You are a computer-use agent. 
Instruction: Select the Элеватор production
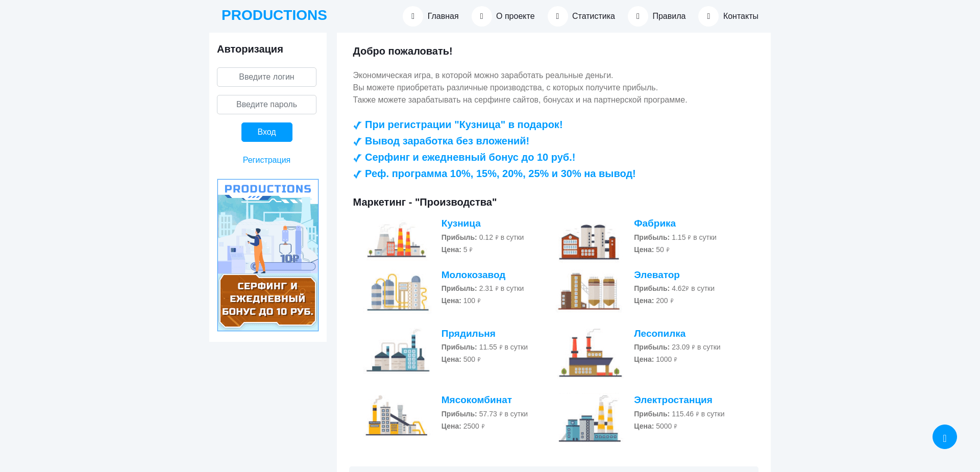pyautogui.click(x=657, y=275)
